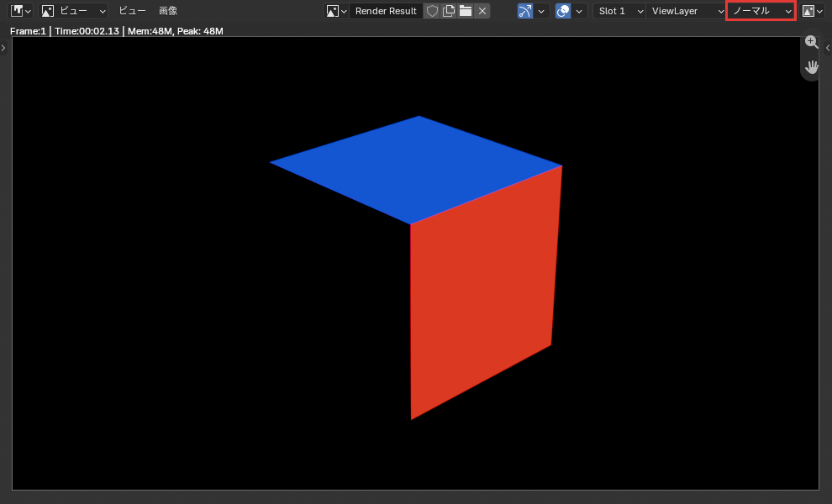Toggle fake user shield icon

click(x=432, y=11)
